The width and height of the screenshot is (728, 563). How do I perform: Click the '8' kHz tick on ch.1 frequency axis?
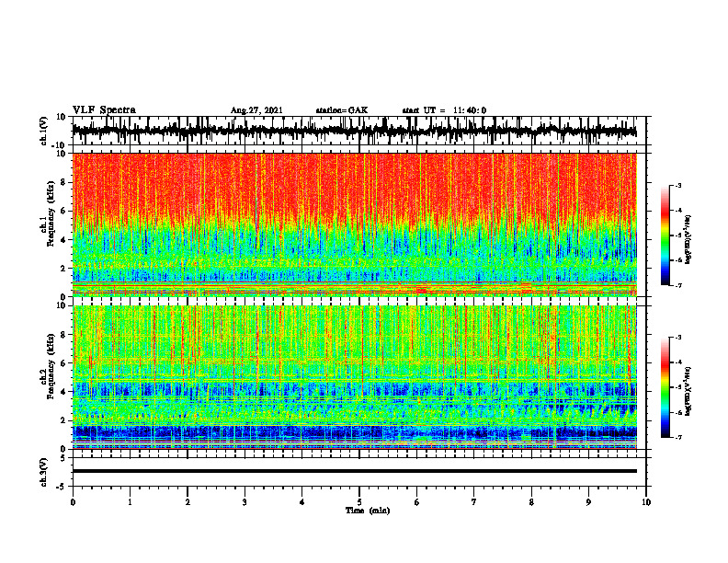click(63, 182)
